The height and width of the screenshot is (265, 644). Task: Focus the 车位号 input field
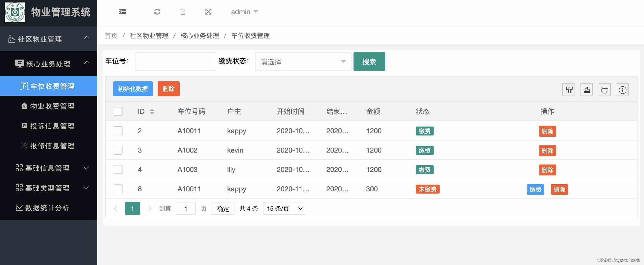point(175,62)
